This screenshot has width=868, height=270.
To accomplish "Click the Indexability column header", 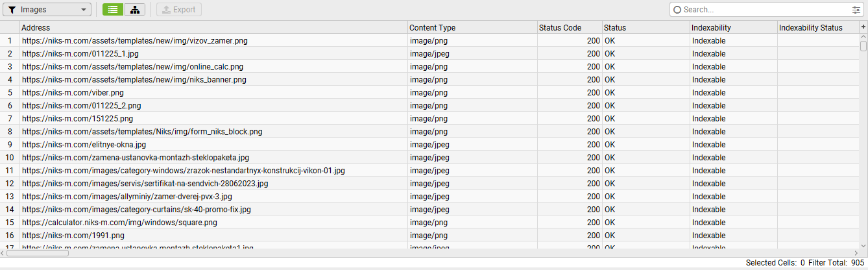I will click(733, 27).
